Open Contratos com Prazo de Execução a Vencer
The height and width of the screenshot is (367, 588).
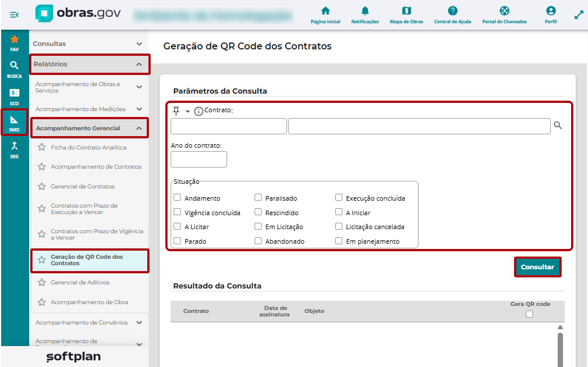pyautogui.click(x=84, y=209)
